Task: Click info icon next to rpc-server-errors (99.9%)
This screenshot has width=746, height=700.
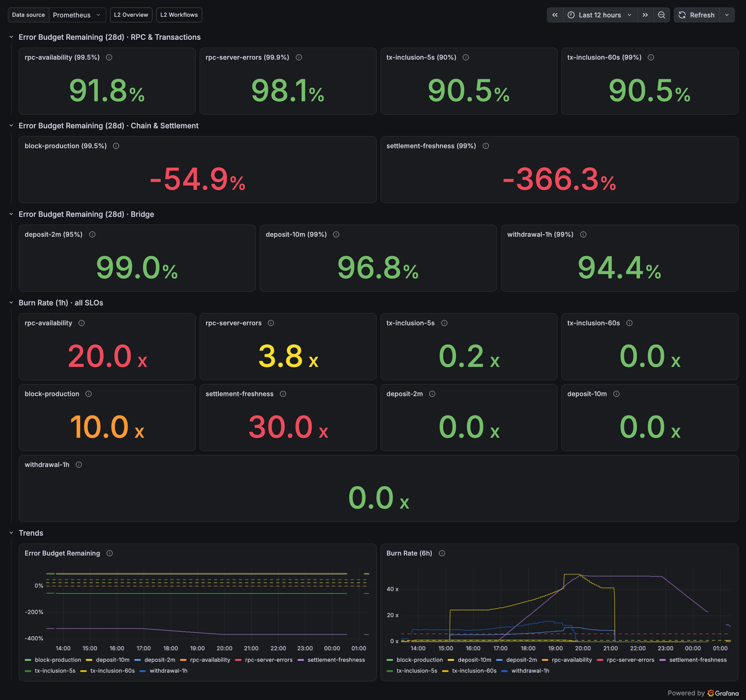Action: pyautogui.click(x=299, y=57)
